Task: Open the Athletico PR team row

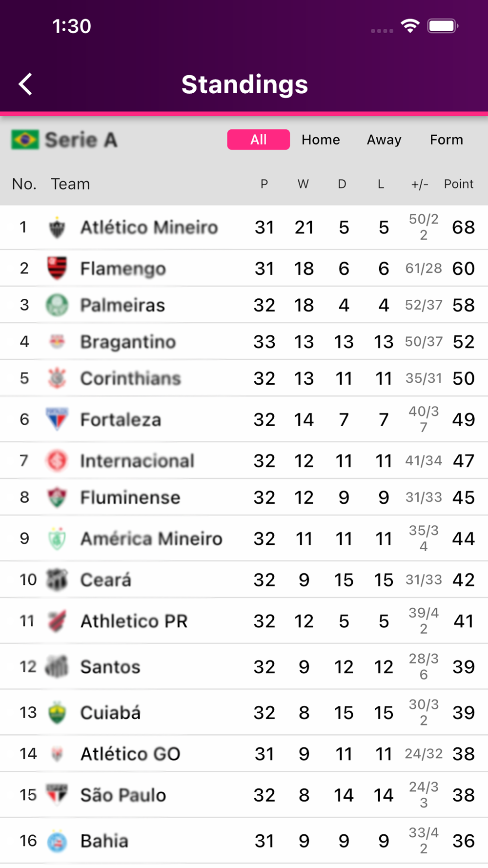Action: [244, 621]
